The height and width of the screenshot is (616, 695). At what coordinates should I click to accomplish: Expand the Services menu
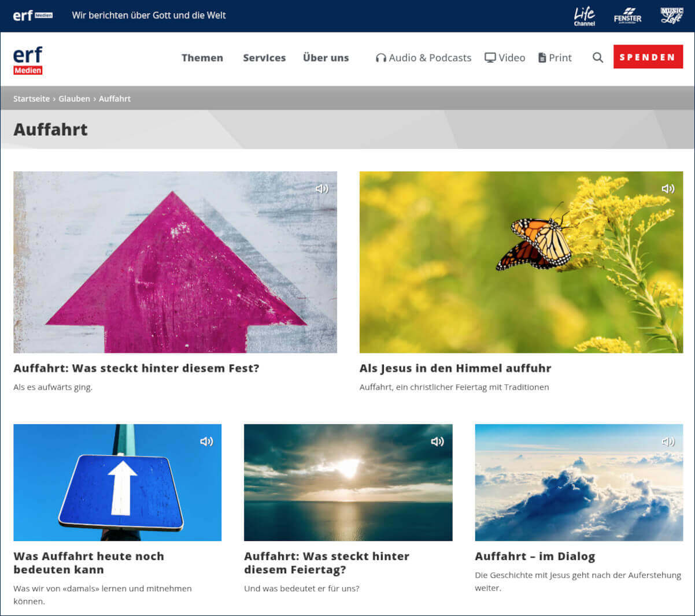click(x=264, y=58)
